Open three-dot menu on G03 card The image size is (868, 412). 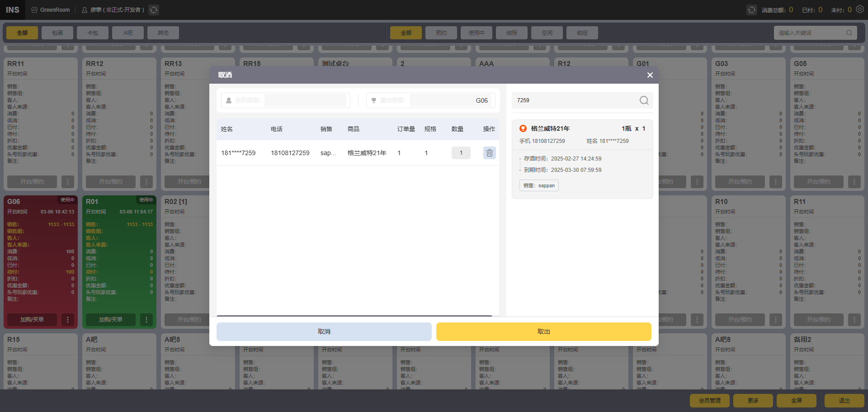[776, 182]
